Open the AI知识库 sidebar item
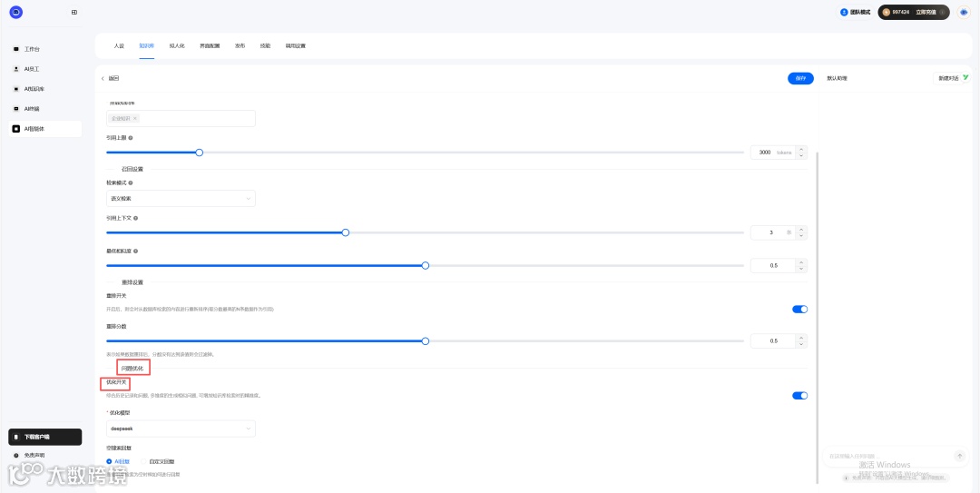 [34, 89]
